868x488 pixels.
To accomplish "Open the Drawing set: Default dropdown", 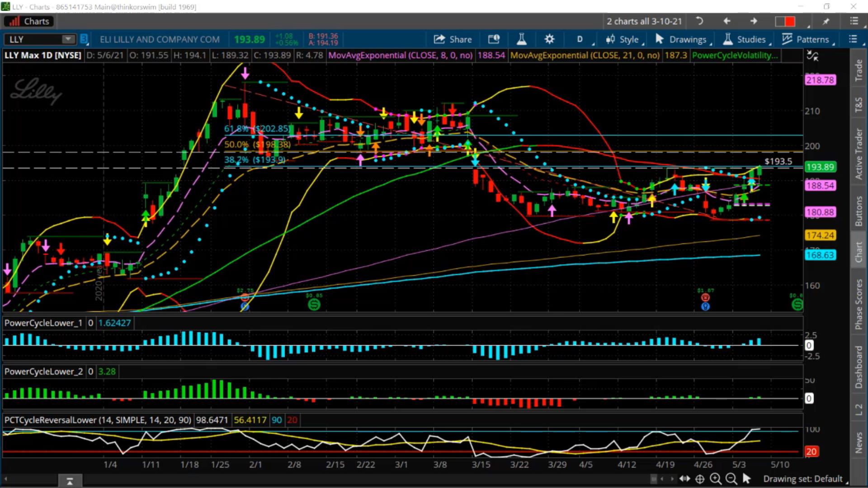I will click(805, 479).
